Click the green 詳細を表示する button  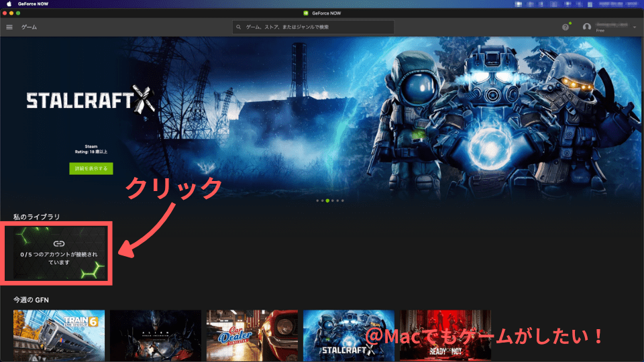(x=91, y=168)
